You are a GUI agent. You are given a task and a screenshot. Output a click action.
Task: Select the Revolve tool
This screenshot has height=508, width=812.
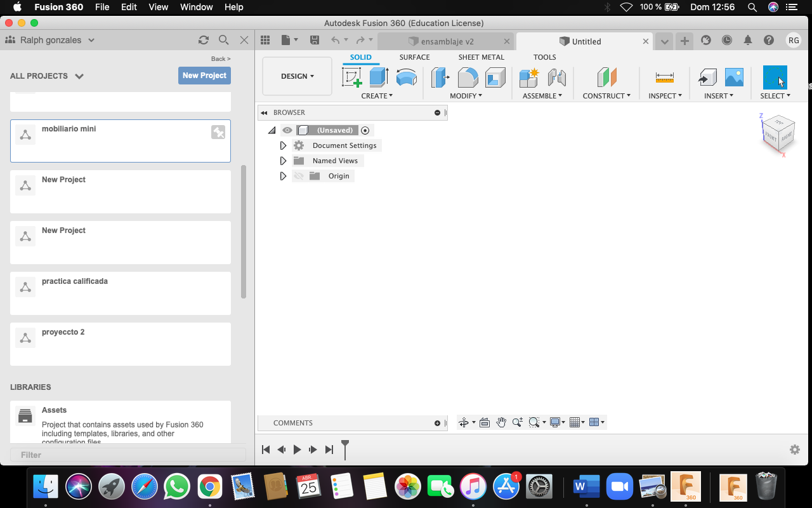click(407, 77)
